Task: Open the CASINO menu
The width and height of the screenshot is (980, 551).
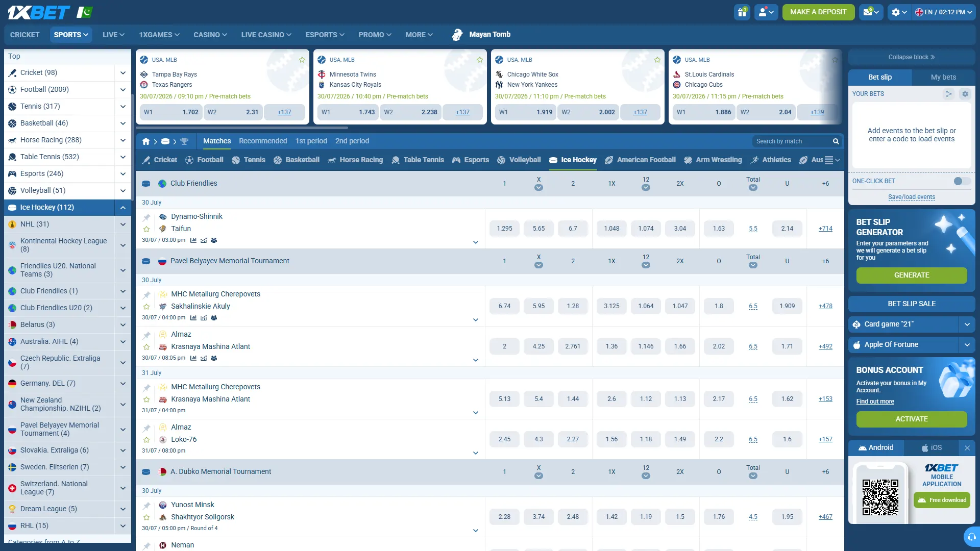Action: click(x=210, y=35)
